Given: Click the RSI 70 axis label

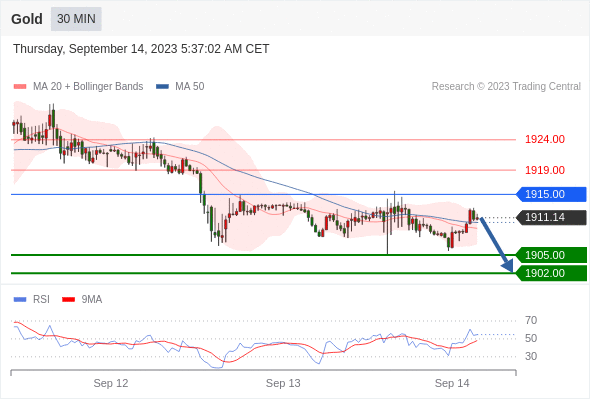Looking at the screenshot, I should pos(531,321).
